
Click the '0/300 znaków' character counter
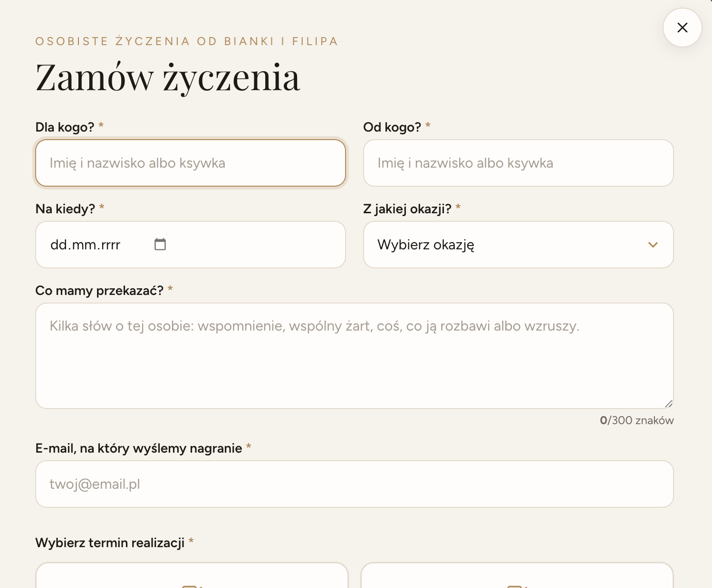coord(637,420)
